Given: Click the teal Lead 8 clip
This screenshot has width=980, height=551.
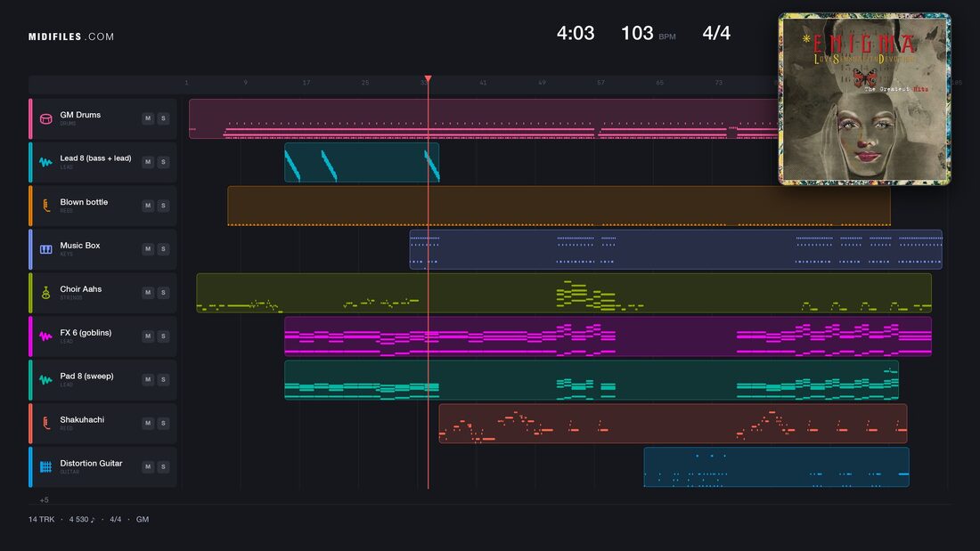Looking at the screenshot, I should pos(362,162).
